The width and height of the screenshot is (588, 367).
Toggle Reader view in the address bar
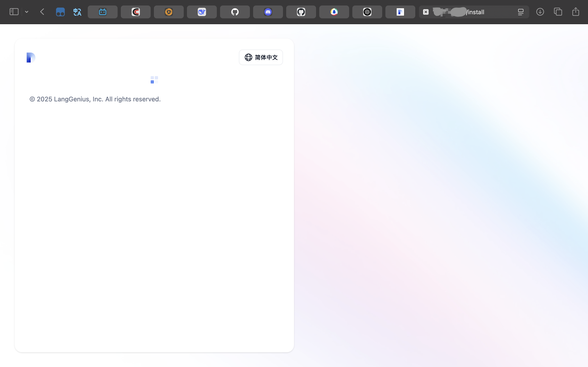pos(521,12)
